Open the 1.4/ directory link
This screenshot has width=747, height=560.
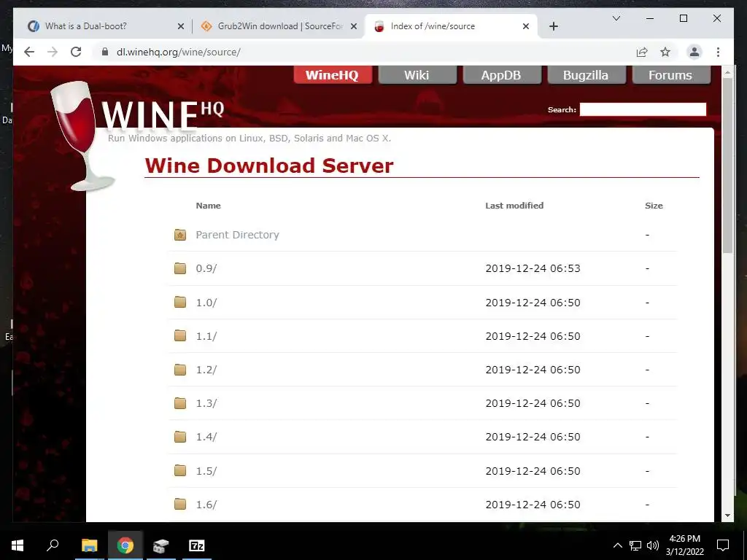(206, 437)
